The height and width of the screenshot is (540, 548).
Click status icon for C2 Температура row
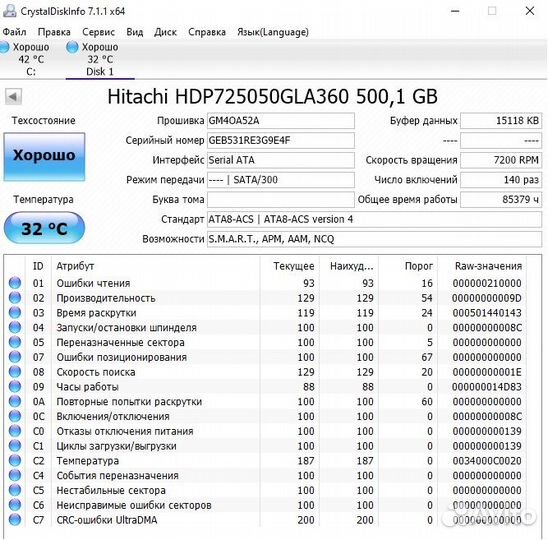coord(15,460)
